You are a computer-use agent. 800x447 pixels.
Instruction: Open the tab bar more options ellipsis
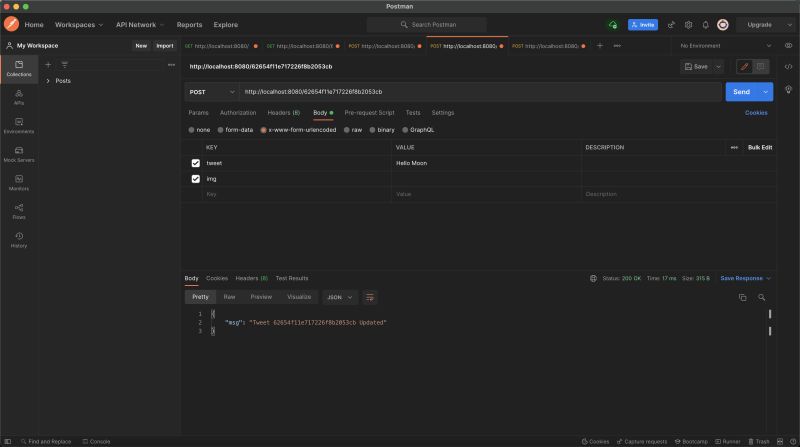click(617, 46)
